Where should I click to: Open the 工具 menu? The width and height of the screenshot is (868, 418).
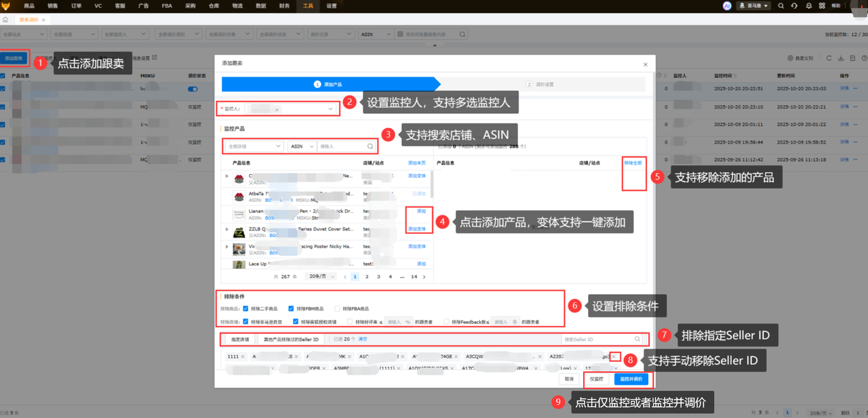point(309,5)
